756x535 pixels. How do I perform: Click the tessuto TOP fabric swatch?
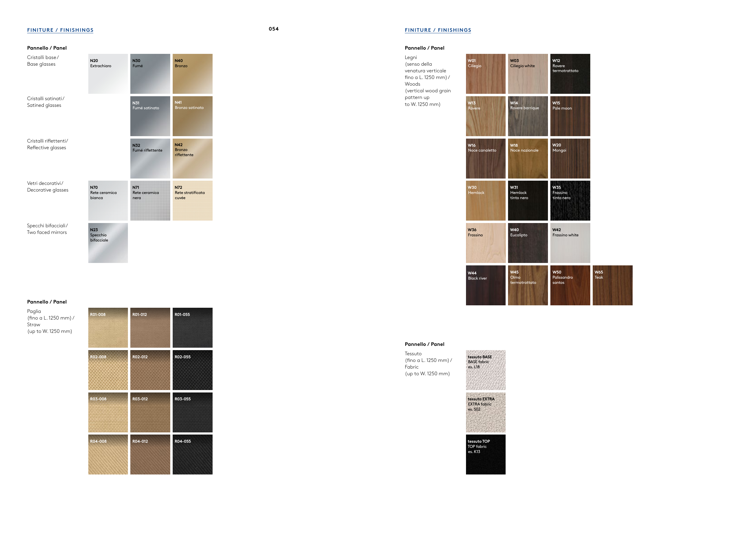pos(485,455)
